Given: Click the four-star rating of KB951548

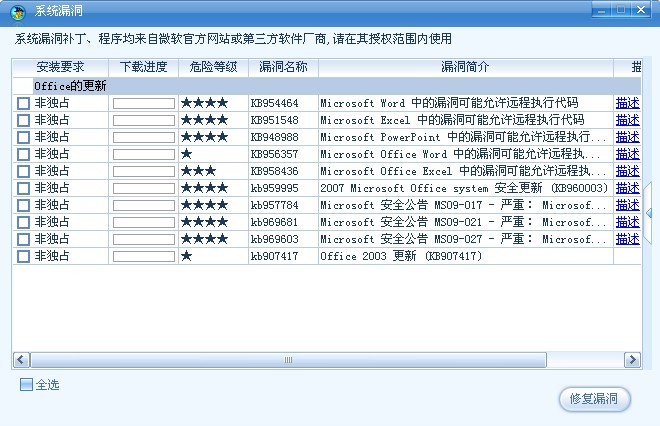Looking at the screenshot, I should coord(205,120).
